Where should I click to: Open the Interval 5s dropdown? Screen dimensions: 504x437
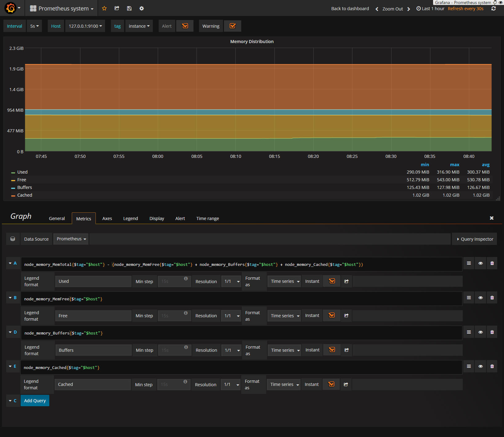pyautogui.click(x=34, y=26)
